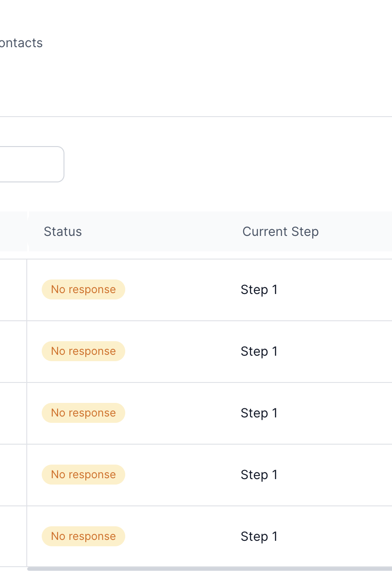This screenshot has height=588, width=392.
Task: Select the second row's No response badge
Action: pos(83,351)
